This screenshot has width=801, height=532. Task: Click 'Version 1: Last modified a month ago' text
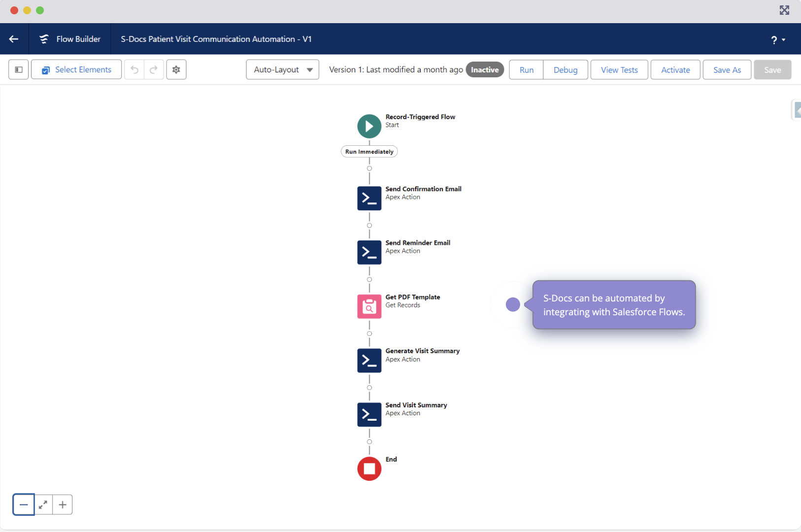pos(396,70)
